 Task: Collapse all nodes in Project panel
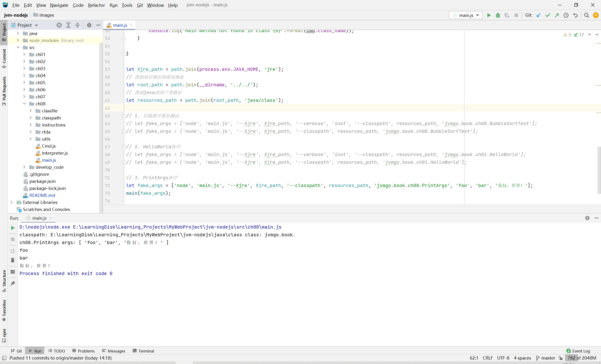click(77, 25)
